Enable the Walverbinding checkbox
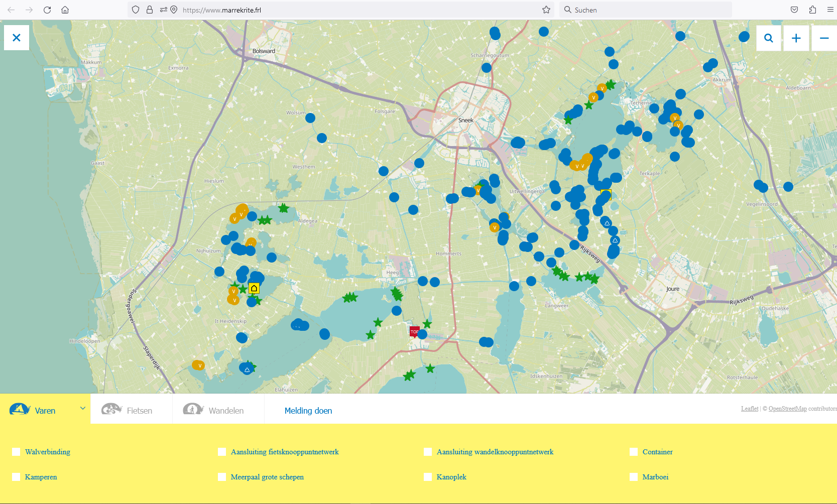This screenshot has height=504, width=837. 16,452
